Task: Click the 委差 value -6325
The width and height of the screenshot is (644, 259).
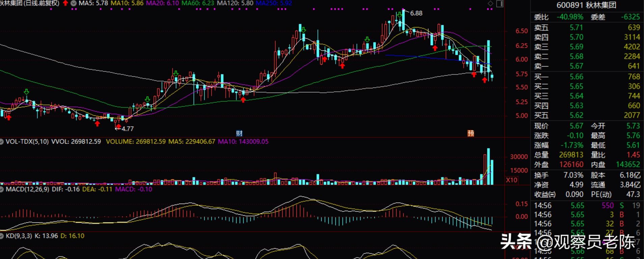Action: pos(630,17)
